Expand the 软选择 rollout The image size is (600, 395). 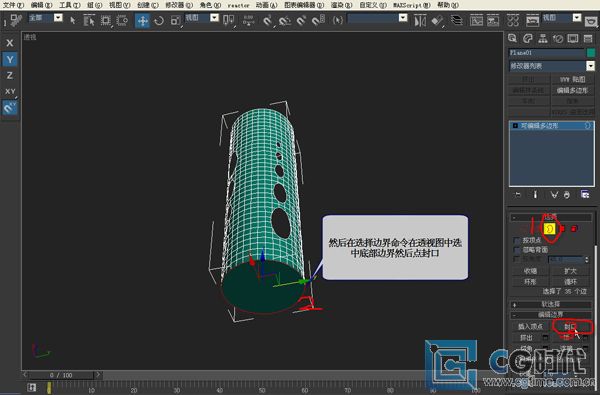point(551,304)
